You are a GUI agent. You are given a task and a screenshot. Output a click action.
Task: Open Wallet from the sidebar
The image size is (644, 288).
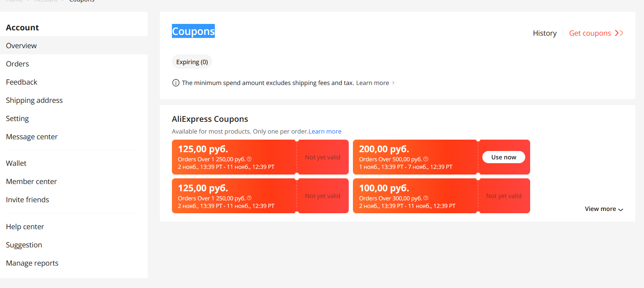pyautogui.click(x=16, y=163)
